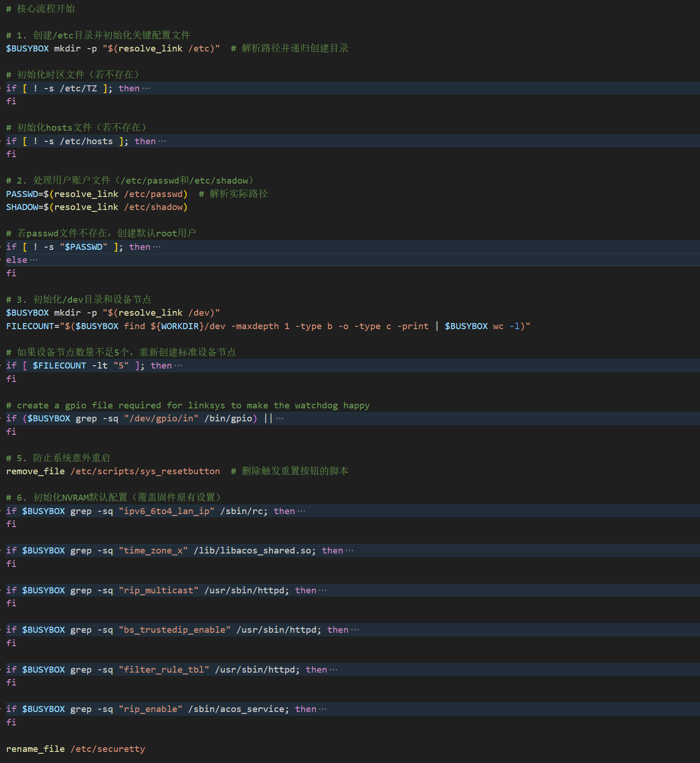Click the "bs_trustedip_enable" string
This screenshot has width=700, height=763.
coord(175,629)
